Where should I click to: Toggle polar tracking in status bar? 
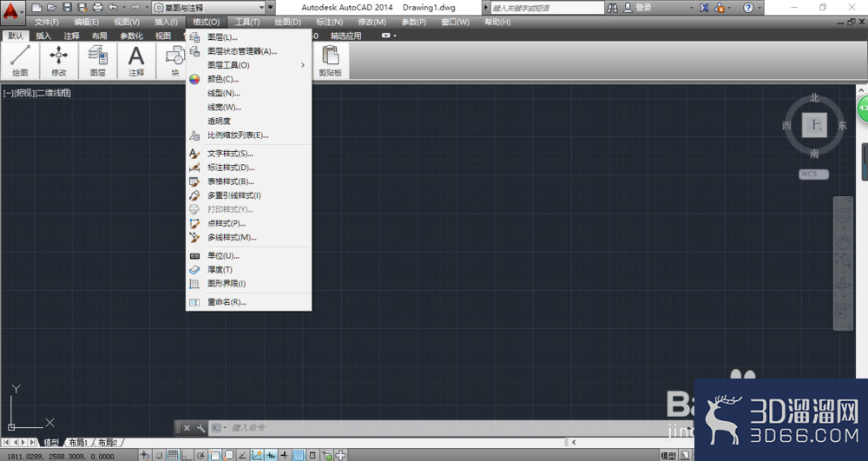click(201, 456)
